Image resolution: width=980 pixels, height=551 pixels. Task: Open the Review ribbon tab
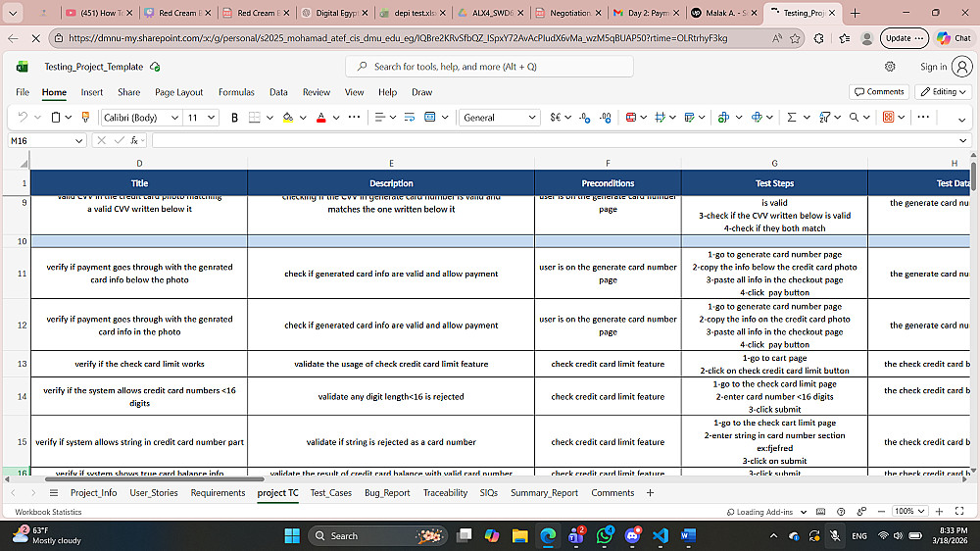click(317, 92)
